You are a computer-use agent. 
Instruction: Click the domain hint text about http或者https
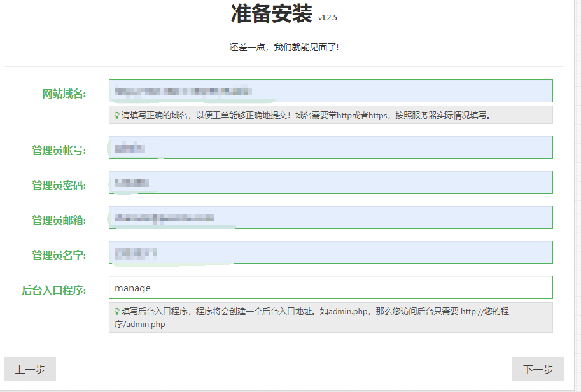click(307, 115)
